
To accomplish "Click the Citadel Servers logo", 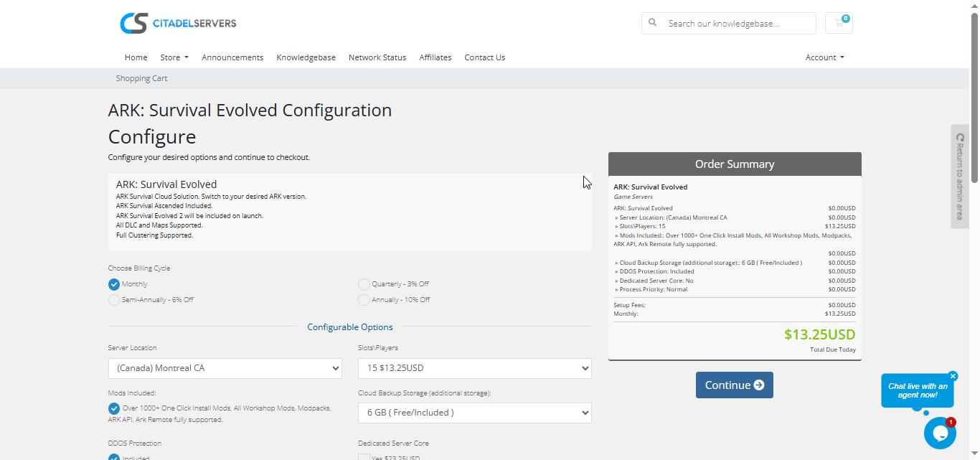I will tap(178, 23).
